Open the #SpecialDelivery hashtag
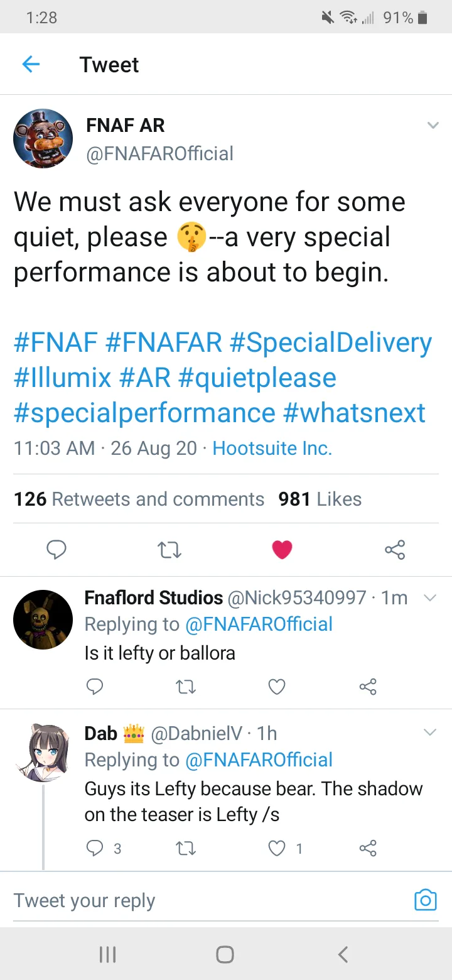This screenshot has height=980, width=452. (331, 343)
